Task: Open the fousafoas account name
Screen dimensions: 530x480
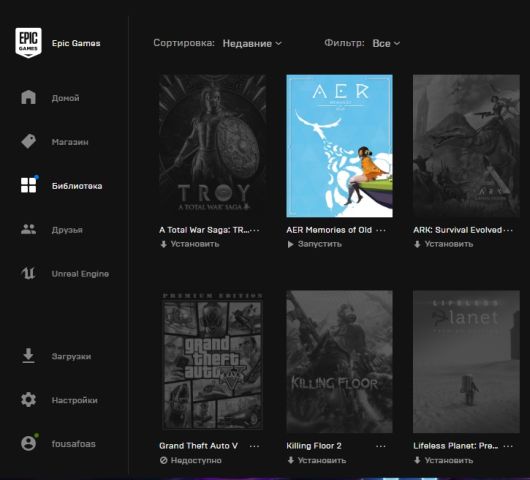Action: (x=74, y=444)
